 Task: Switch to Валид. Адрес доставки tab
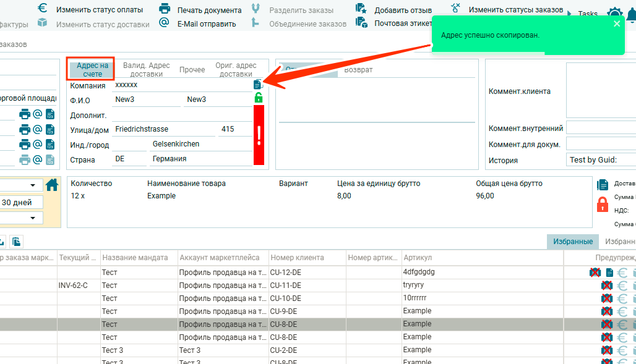[147, 70]
